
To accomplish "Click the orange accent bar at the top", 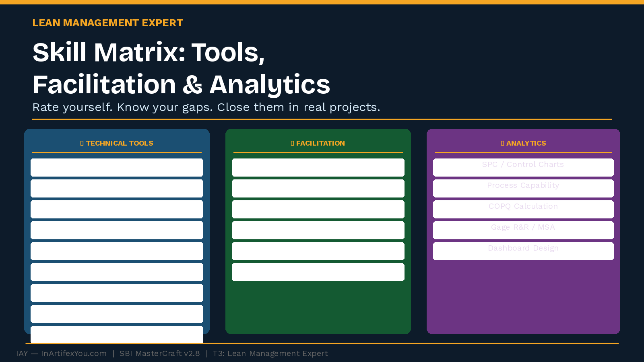I will tap(322, 2).
